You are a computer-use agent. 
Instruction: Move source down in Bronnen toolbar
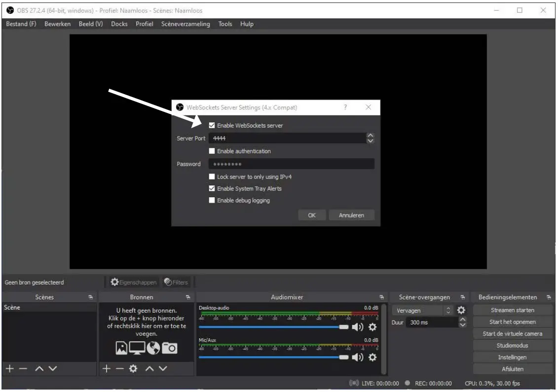click(x=163, y=368)
